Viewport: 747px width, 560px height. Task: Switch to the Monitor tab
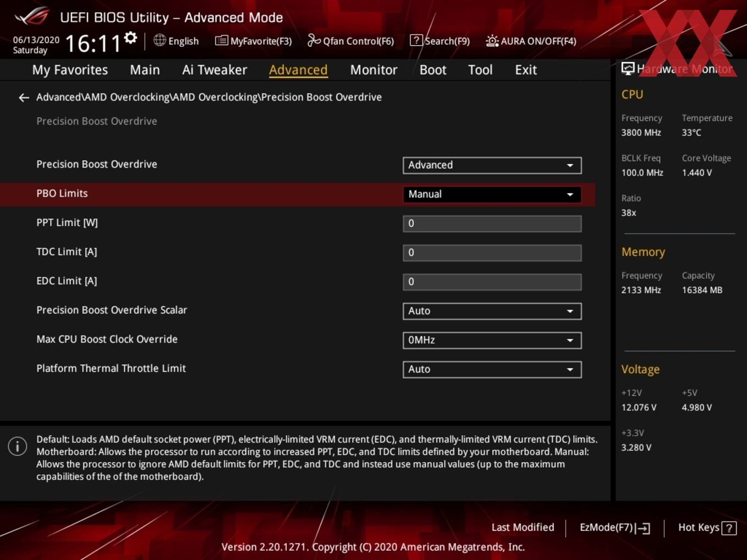tap(374, 70)
